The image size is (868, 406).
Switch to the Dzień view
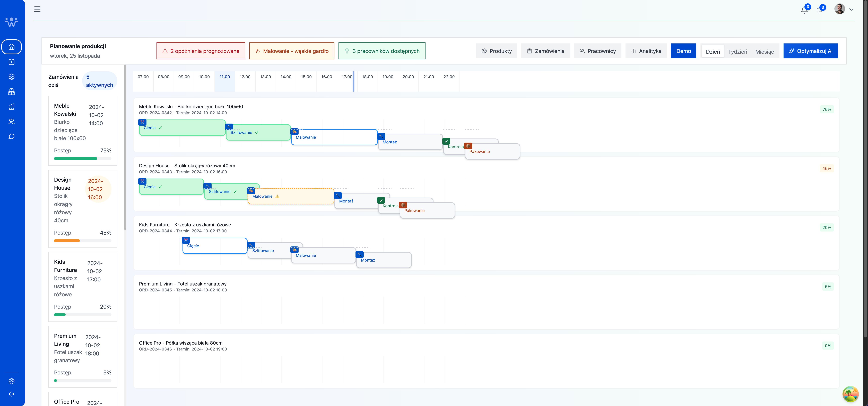[713, 51]
